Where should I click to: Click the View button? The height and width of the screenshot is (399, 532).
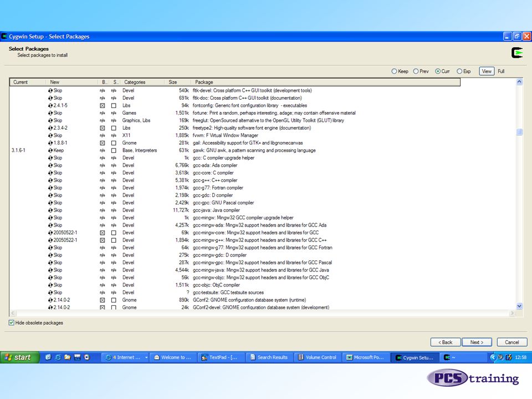(487, 71)
